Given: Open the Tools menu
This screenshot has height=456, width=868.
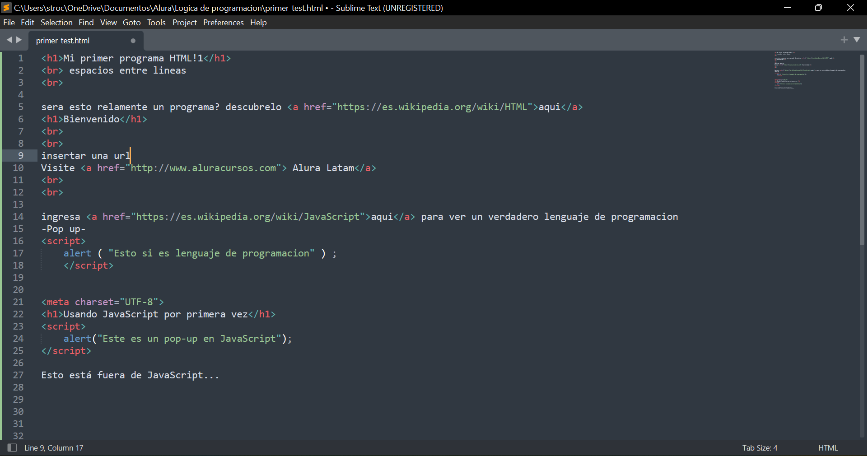Looking at the screenshot, I should pos(156,23).
